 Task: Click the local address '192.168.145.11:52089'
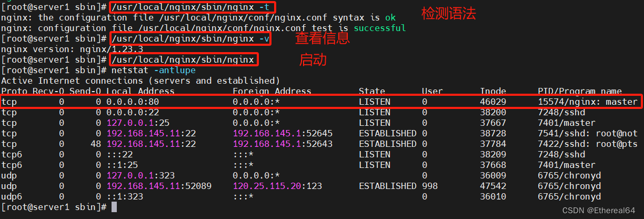[159, 186]
